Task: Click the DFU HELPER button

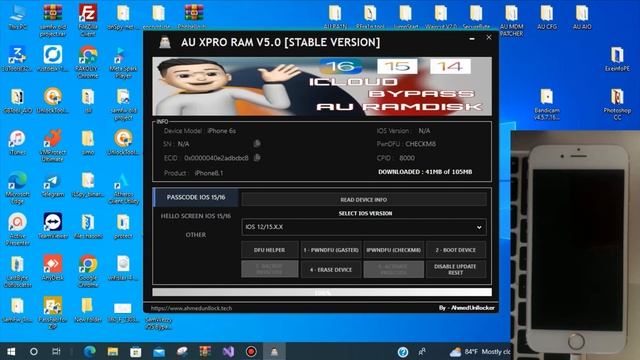Action: coord(269,250)
